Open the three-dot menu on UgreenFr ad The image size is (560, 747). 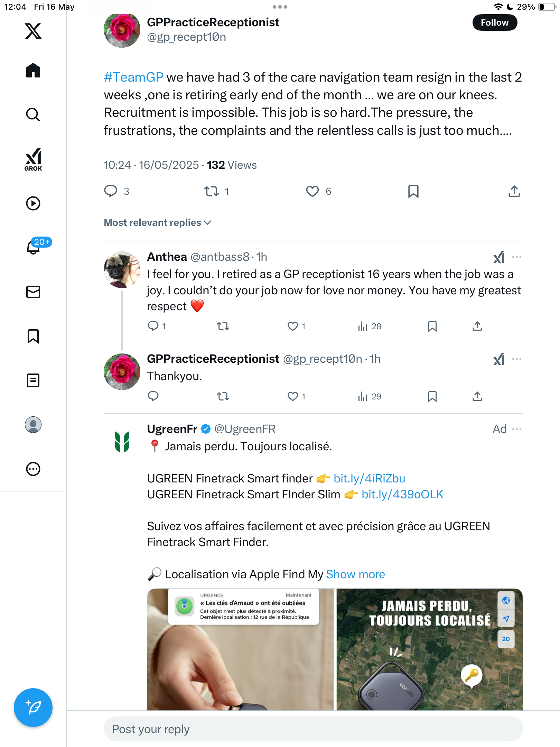point(517,429)
